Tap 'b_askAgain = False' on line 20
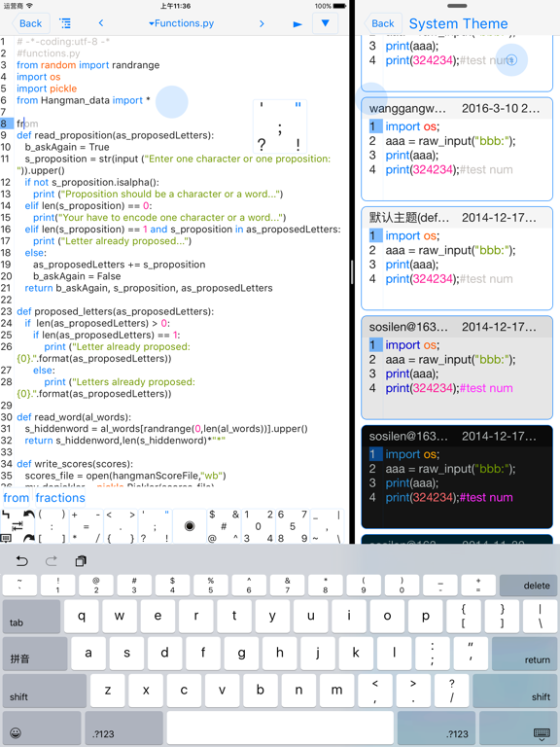The image size is (560, 747). (77, 276)
